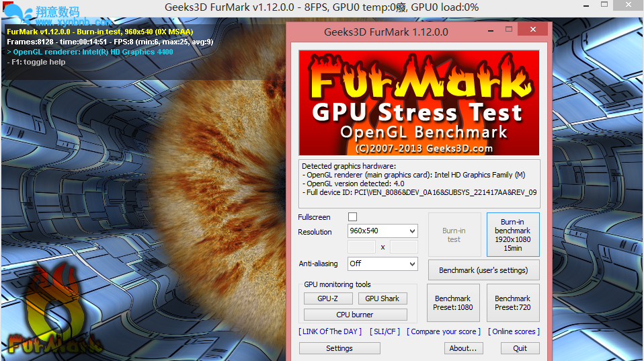Click the FurMark v1.12.0.0 Burn-in test overlay line
The width and height of the screenshot is (644, 361).
[x=99, y=32]
